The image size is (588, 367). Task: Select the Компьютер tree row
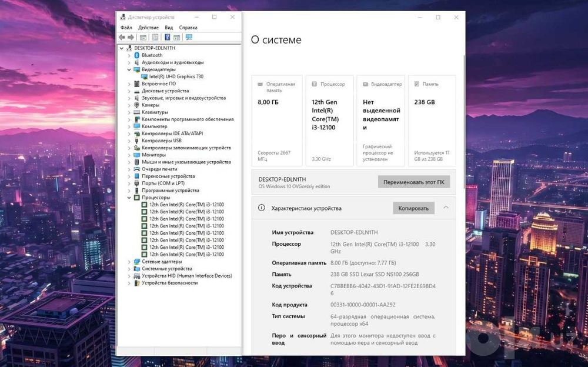(x=155, y=126)
